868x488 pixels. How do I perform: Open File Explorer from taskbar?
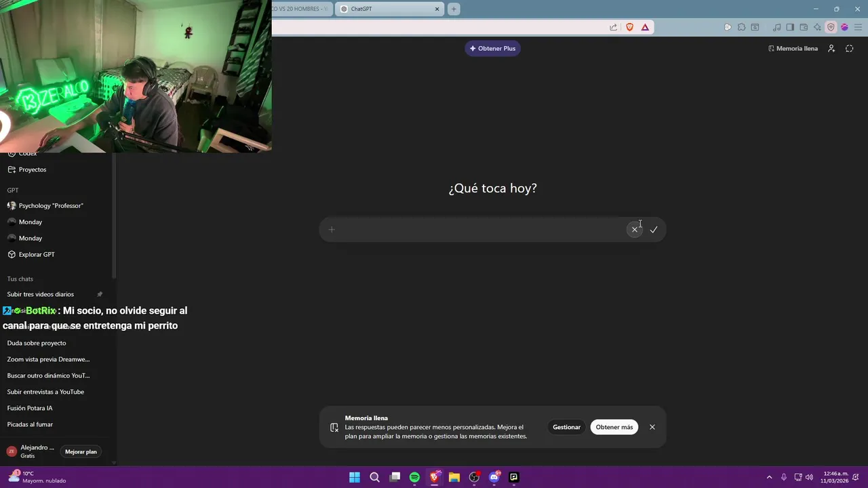[x=454, y=477]
